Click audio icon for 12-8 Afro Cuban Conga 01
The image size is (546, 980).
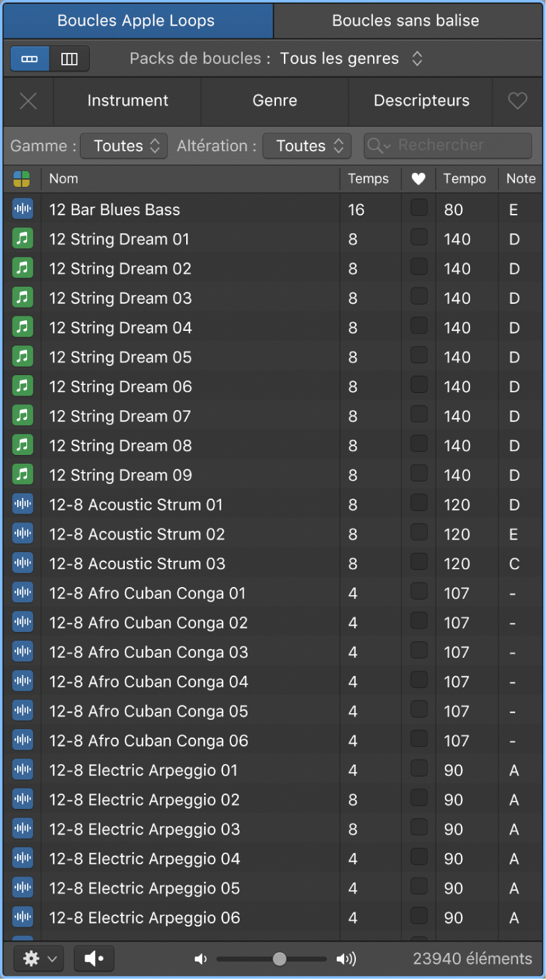[x=22, y=593]
